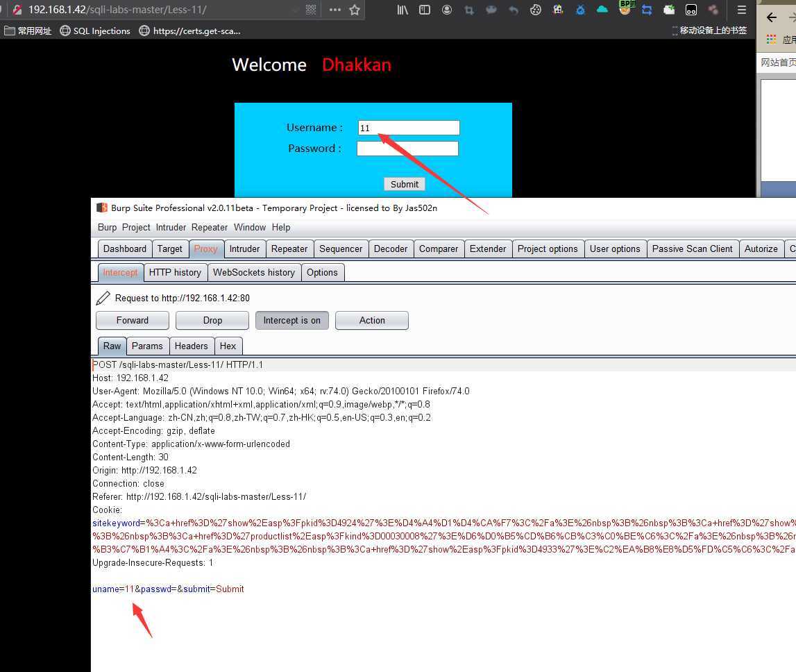
Task: Click the browser address bar URL
Action: click(117, 10)
